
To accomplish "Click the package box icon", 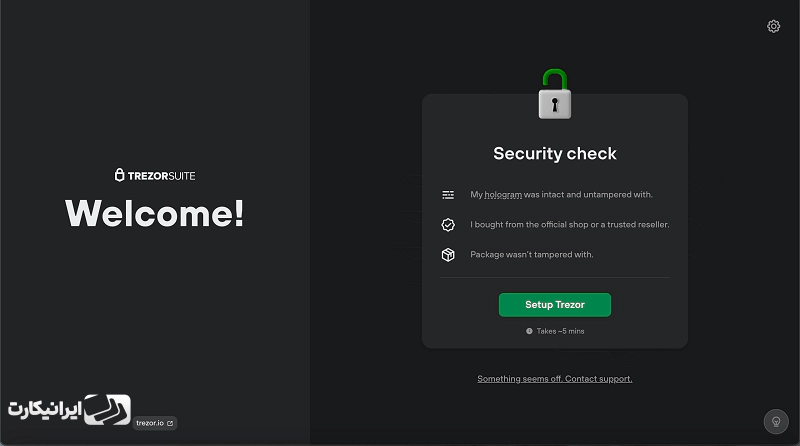I will tap(448, 255).
